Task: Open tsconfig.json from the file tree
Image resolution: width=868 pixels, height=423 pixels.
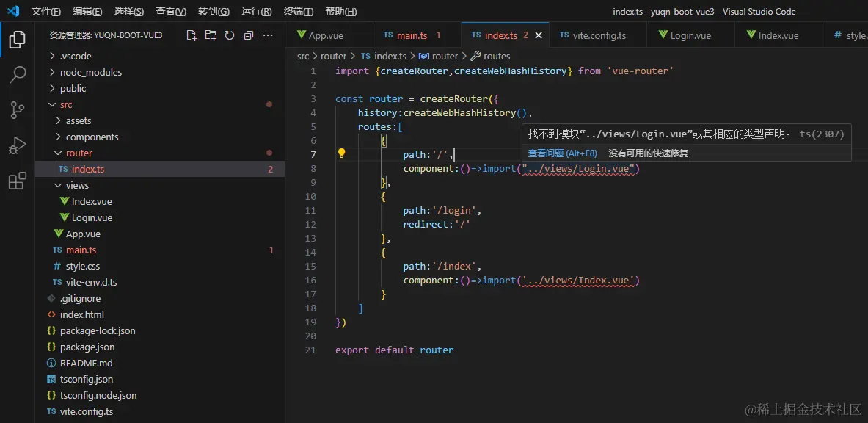Action: click(160, 379)
